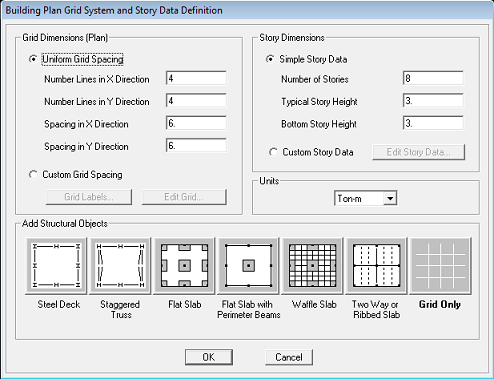Select Two Way or Ribbed Slab icon
The image size is (494, 379).
(376, 266)
